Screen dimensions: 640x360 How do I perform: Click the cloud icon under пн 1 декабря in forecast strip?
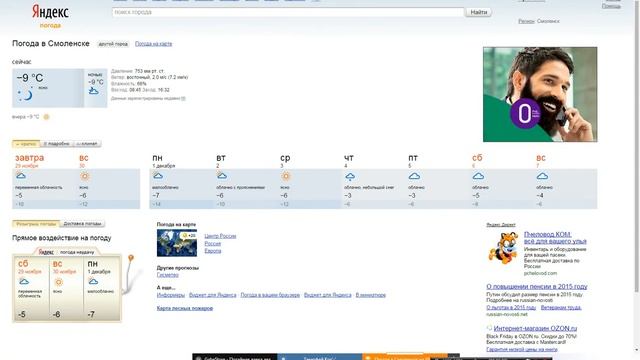click(158, 176)
